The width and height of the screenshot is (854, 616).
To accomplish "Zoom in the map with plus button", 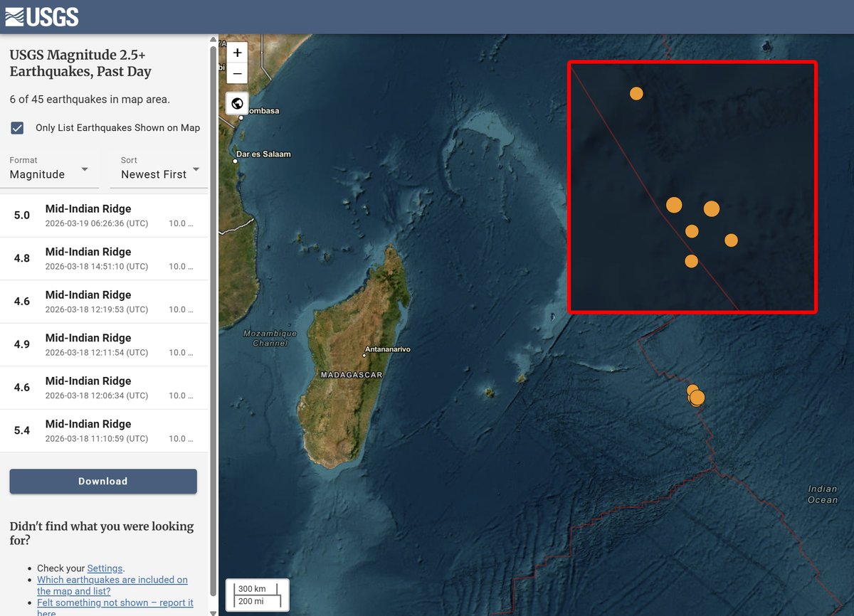I will [x=237, y=53].
